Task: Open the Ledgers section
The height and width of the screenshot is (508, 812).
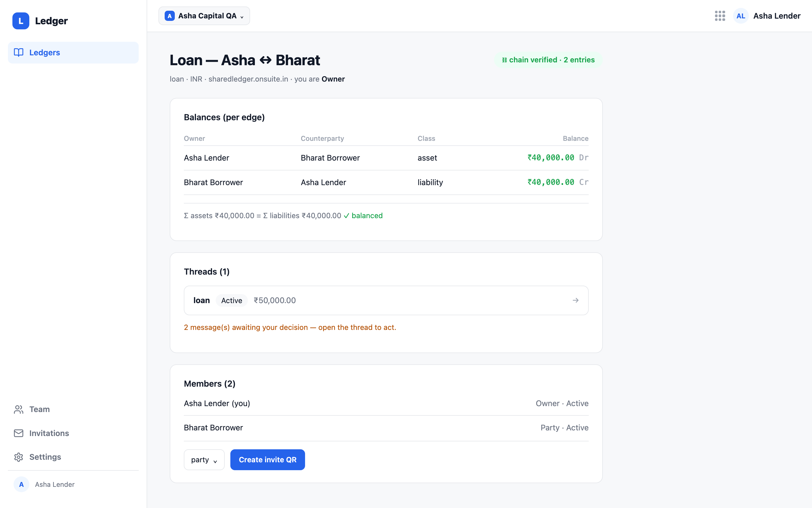Action: coord(73,52)
